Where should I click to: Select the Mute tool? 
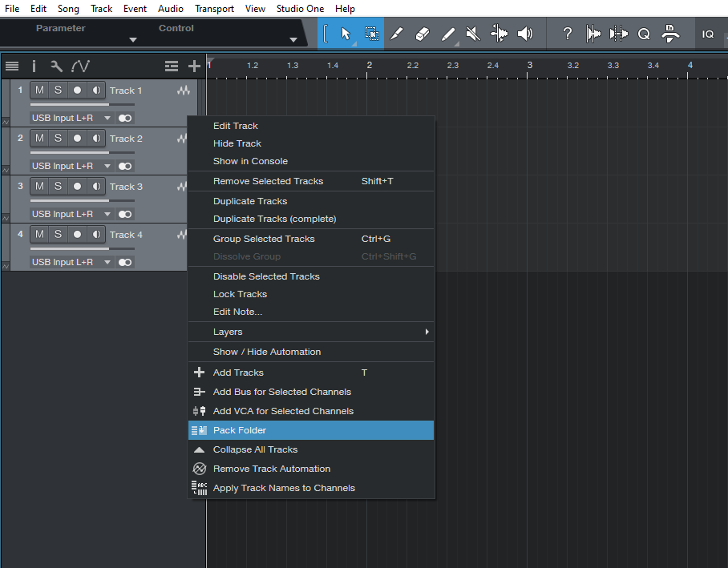point(473,34)
